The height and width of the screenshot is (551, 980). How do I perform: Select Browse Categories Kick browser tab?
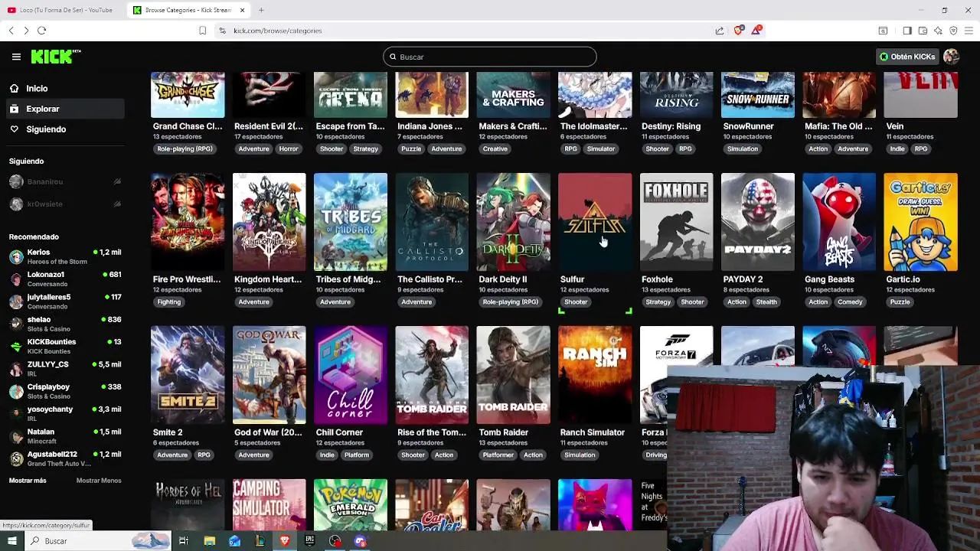(188, 10)
